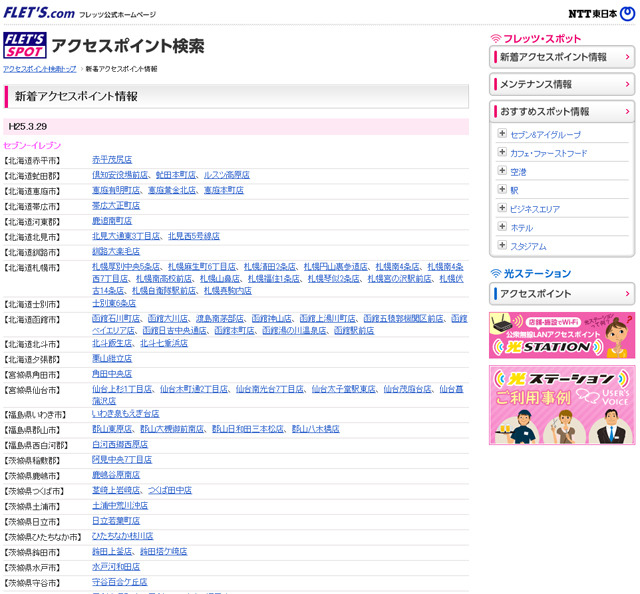Expand the 駅 plus icon
This screenshot has width=640, height=594.
click(502, 189)
